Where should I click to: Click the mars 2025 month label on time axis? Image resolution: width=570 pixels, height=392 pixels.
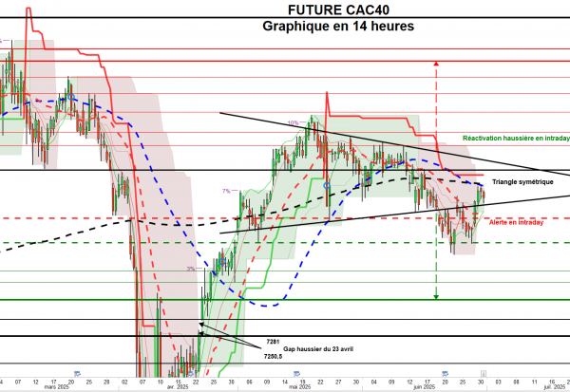(x=57, y=387)
